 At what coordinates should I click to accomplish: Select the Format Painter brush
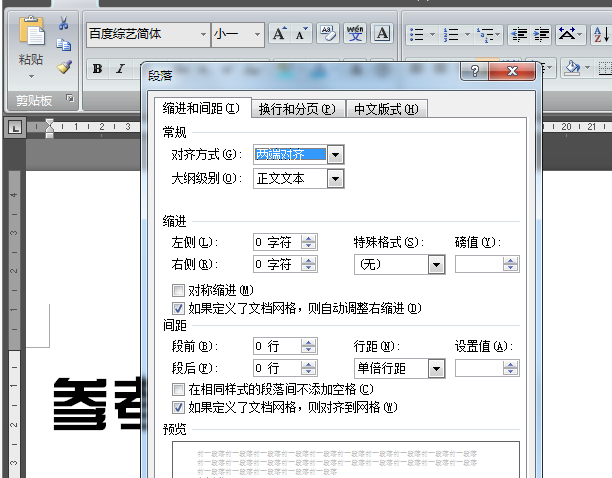pyautogui.click(x=64, y=67)
